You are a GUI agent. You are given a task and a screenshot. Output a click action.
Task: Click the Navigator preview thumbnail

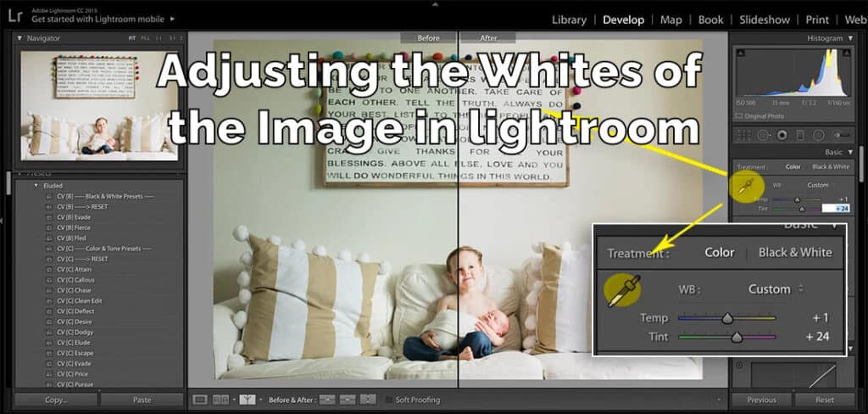pos(100,105)
